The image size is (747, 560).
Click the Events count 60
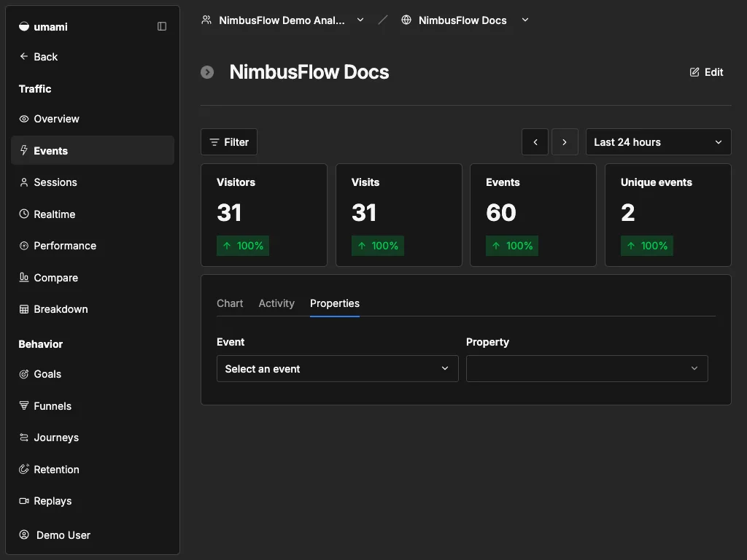point(501,212)
